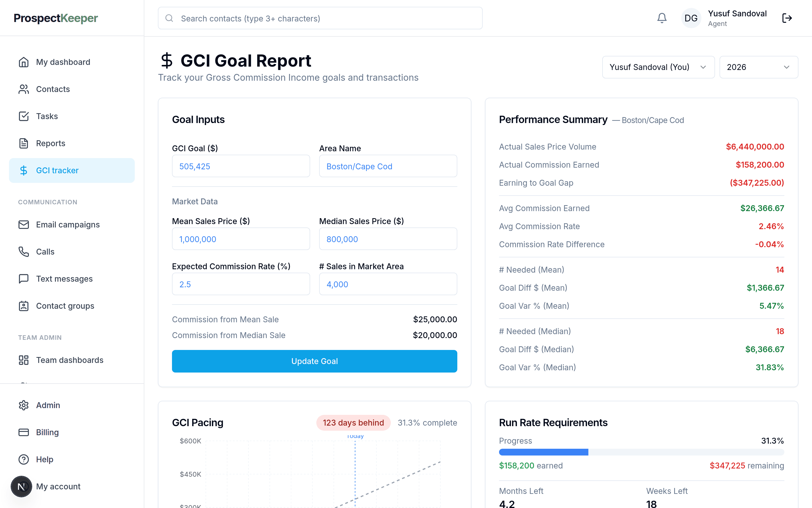Click the Update Goal button
The image size is (812, 508).
tap(314, 361)
